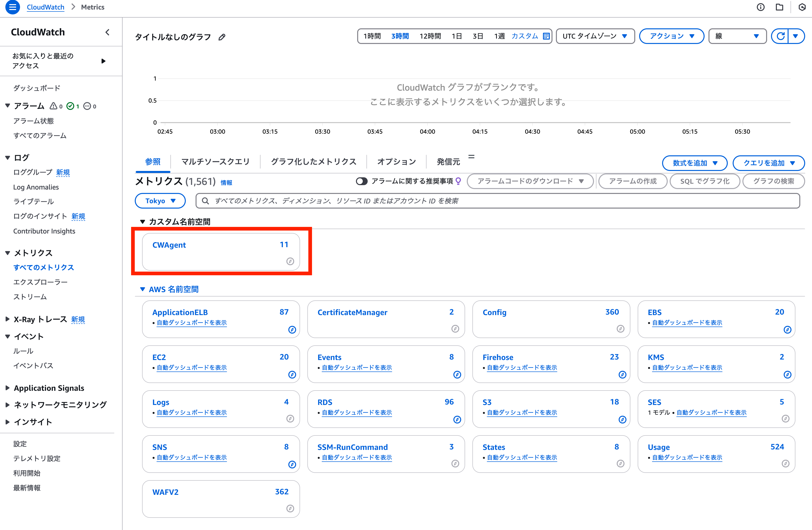
Task: Switch to the オプション tab
Action: click(396, 162)
